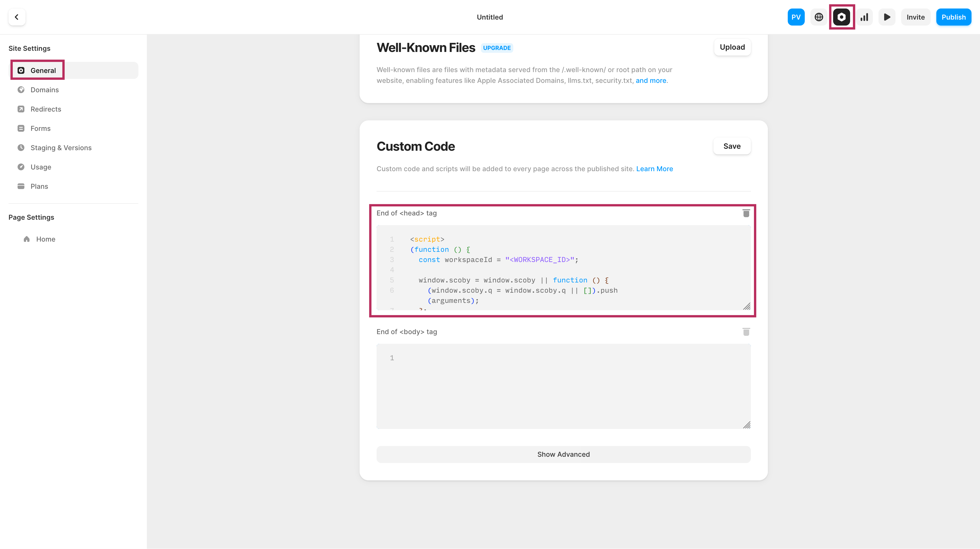Click the back arrow button
This screenshot has width=980, height=549.
click(17, 17)
